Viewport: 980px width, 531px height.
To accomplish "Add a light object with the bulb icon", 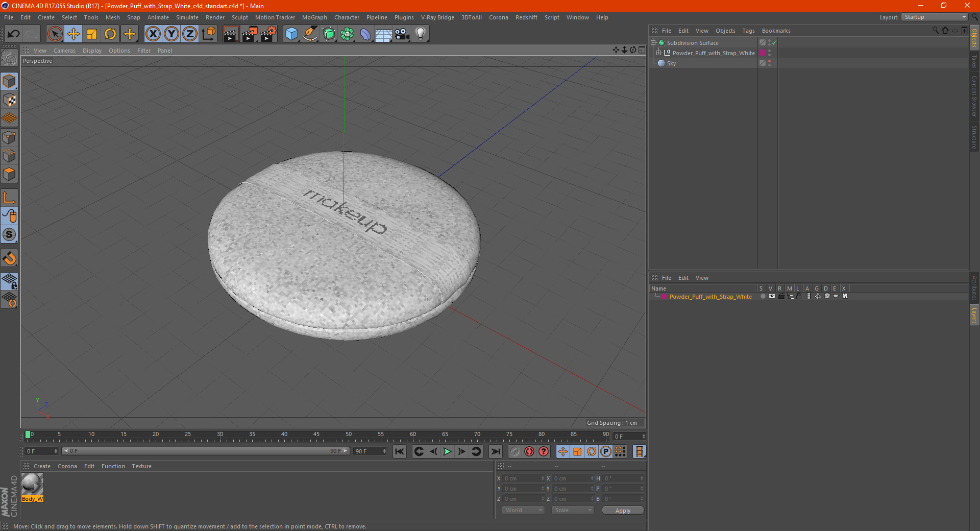I will (420, 34).
